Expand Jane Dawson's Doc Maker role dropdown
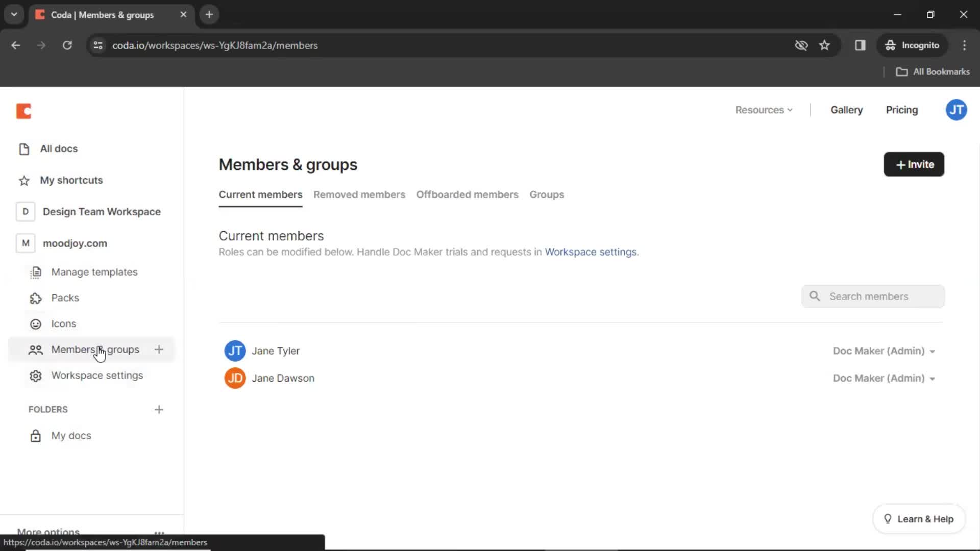 pos(934,378)
